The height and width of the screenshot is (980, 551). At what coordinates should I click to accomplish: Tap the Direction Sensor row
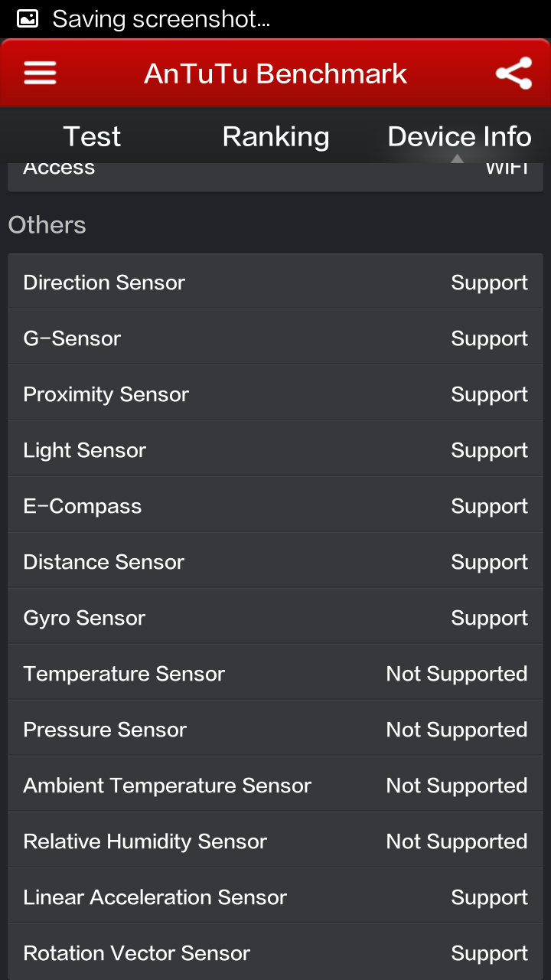275,282
